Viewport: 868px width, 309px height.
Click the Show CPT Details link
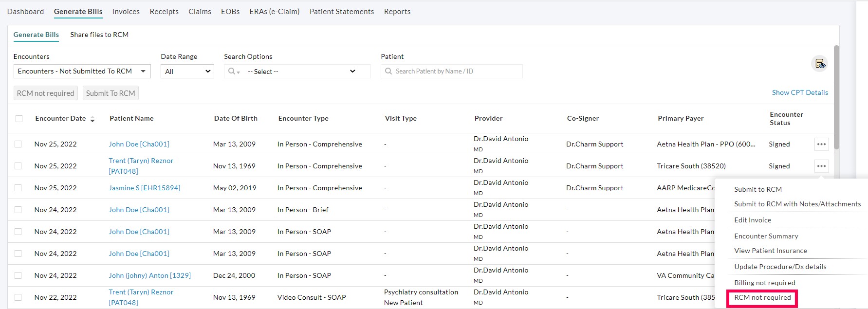click(x=800, y=92)
